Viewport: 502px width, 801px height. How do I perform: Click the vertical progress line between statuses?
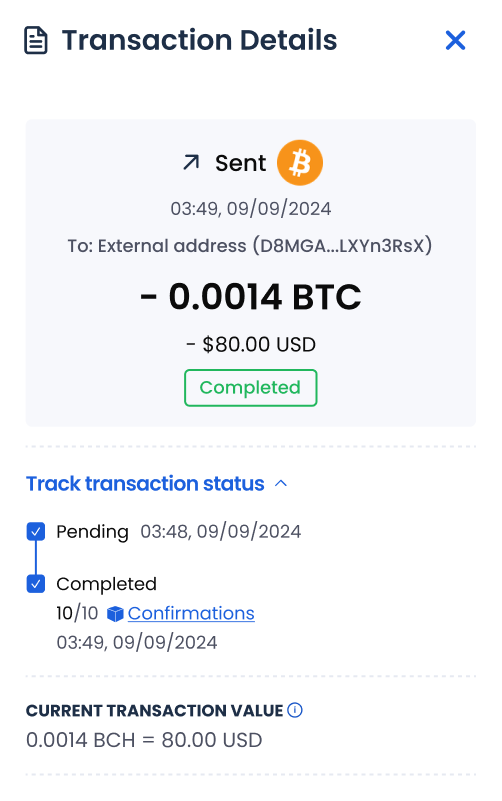click(36, 557)
